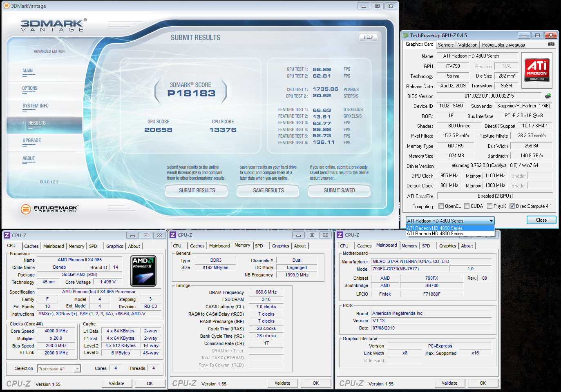Click the AMD Phenom II processor logo

(x=143, y=271)
